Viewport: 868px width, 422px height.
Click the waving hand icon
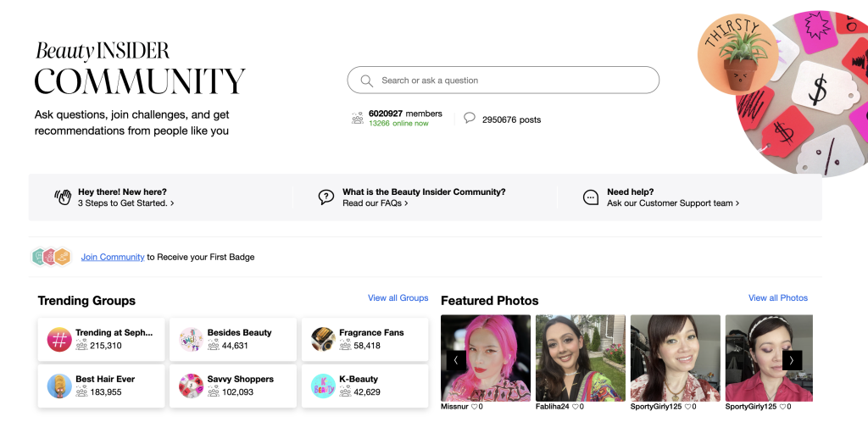point(63,197)
